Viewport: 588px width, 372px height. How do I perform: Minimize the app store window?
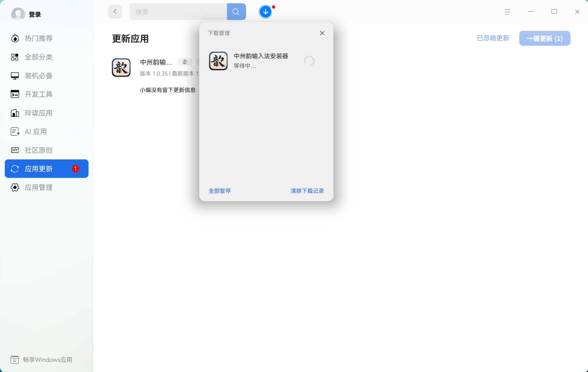[x=530, y=12]
